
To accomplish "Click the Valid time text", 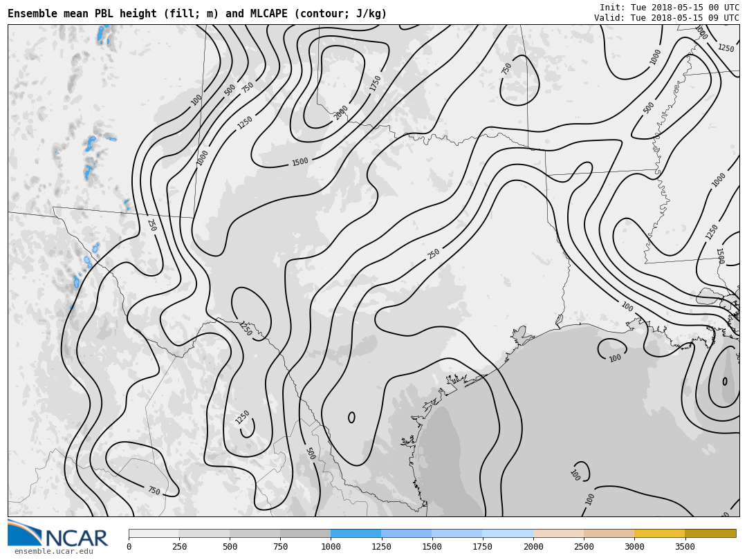I will tap(666, 18).
